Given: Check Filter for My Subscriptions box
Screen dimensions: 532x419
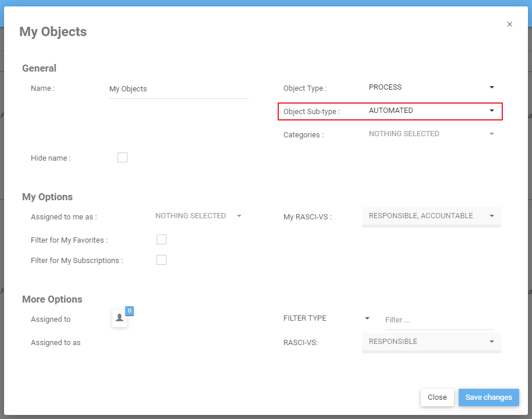Looking at the screenshot, I should [x=161, y=260].
